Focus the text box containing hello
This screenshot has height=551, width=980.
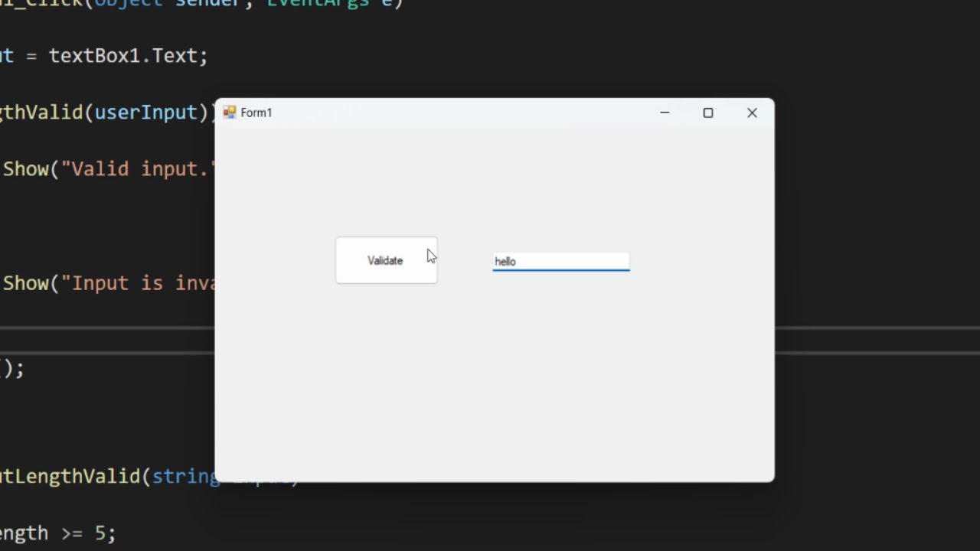(560, 262)
